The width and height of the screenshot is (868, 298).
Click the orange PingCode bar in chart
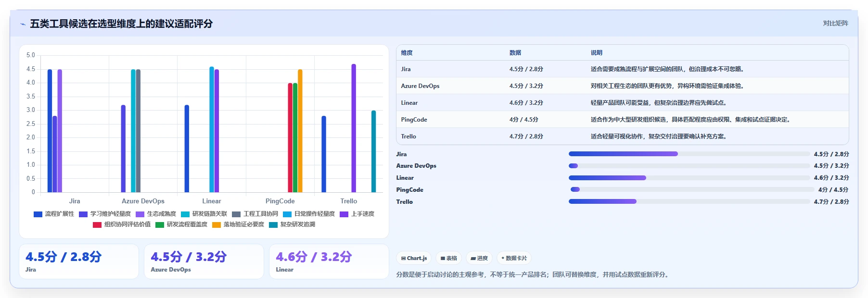click(x=300, y=131)
